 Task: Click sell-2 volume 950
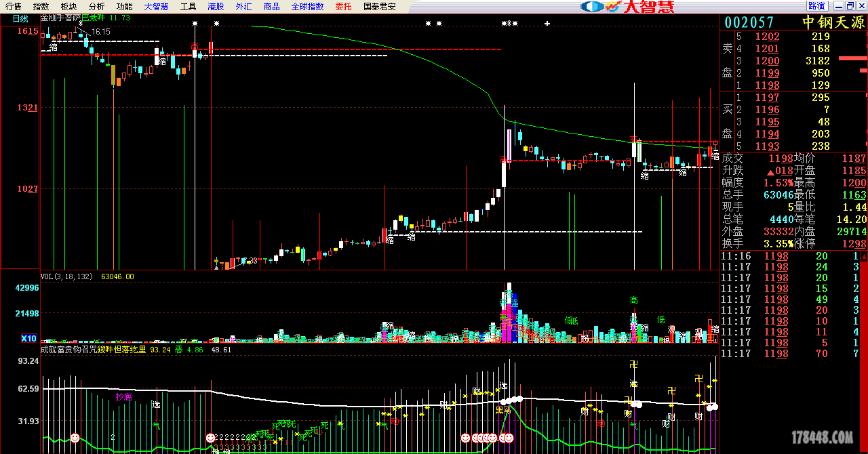[821, 73]
